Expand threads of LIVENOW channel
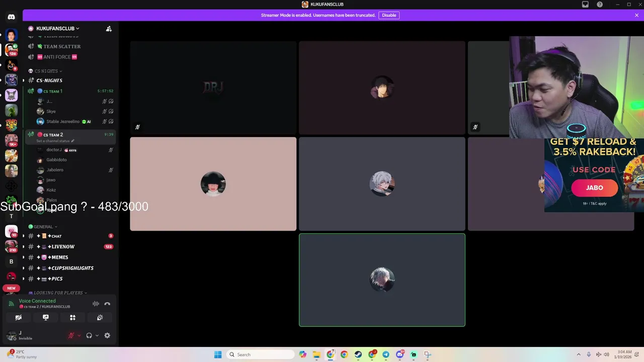This screenshot has height=362, width=644. pyautogui.click(x=23, y=247)
